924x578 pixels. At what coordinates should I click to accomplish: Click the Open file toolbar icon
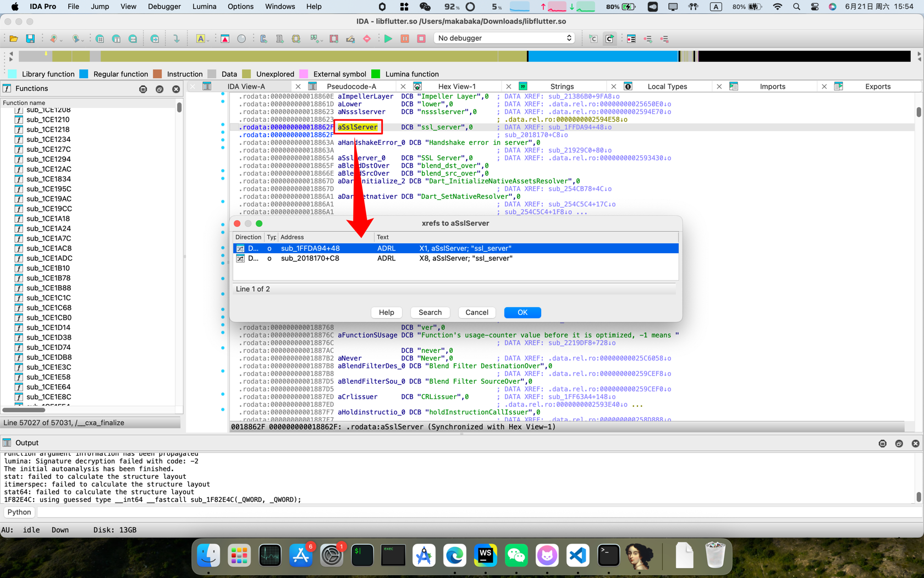tap(14, 39)
